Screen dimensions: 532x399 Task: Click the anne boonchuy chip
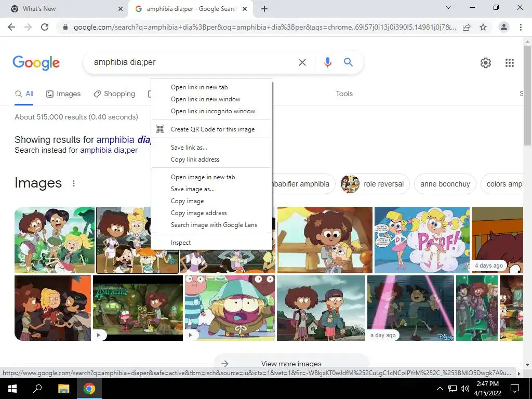pos(445,184)
